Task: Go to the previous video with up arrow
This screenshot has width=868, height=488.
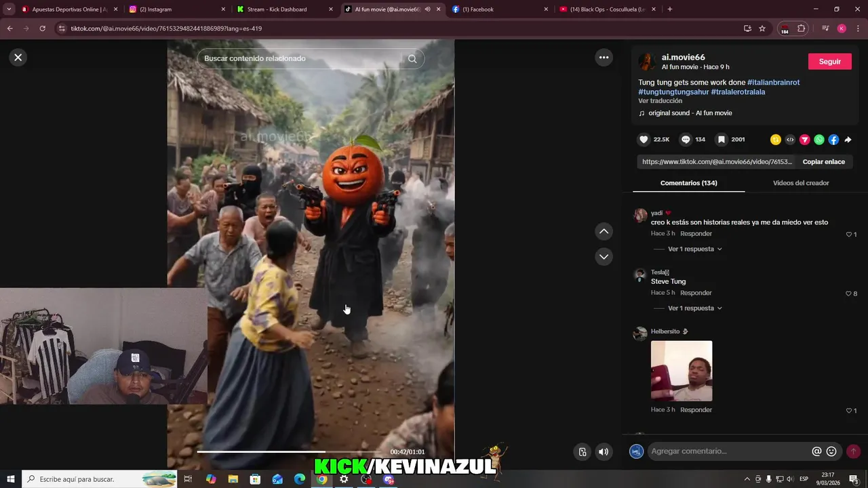Action: click(x=604, y=232)
